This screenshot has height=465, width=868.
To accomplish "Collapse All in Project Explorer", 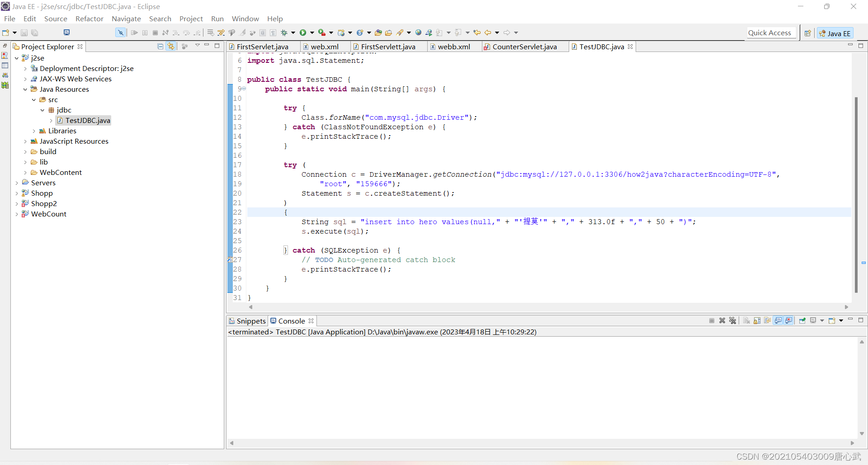I will coord(160,46).
